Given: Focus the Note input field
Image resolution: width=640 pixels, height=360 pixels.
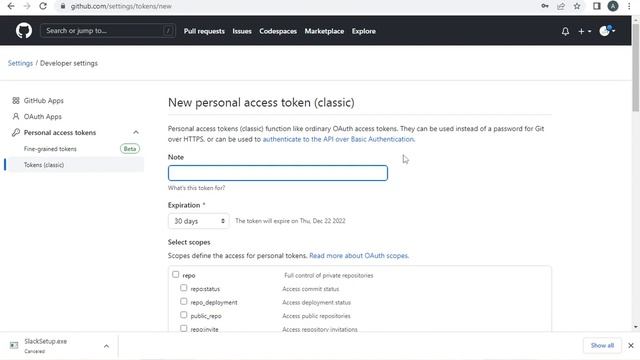Looking at the screenshot, I should [278, 173].
